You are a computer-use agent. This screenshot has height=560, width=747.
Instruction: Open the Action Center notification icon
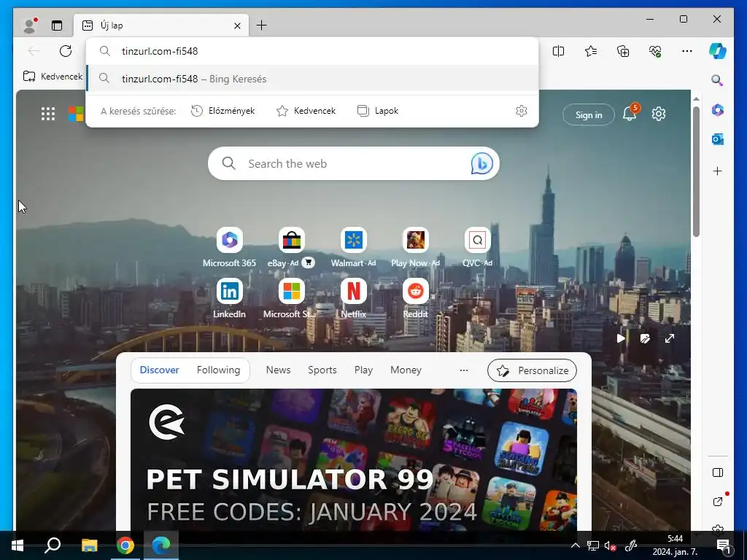coord(724,546)
